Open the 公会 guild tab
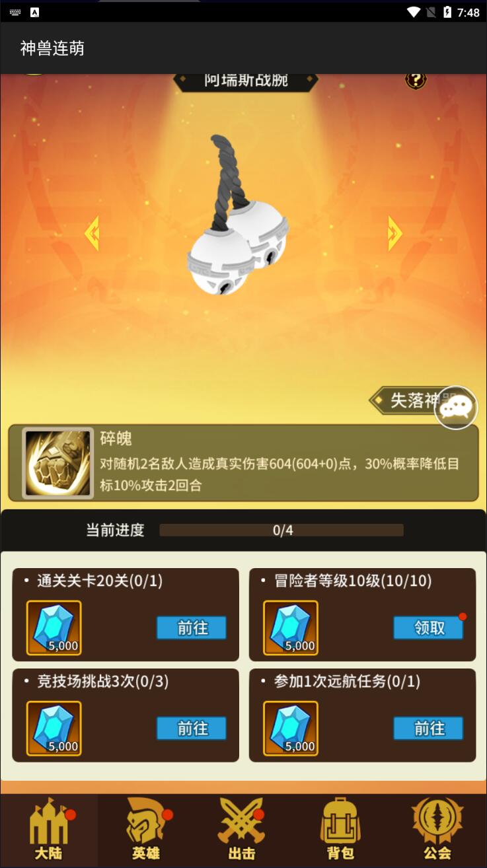 tap(437, 830)
